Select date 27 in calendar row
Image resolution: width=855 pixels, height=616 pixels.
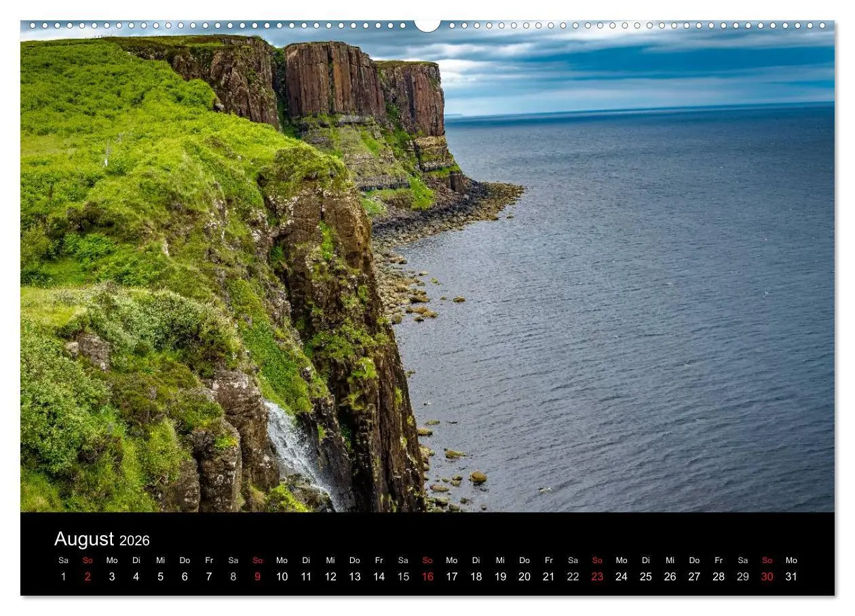tap(694, 577)
